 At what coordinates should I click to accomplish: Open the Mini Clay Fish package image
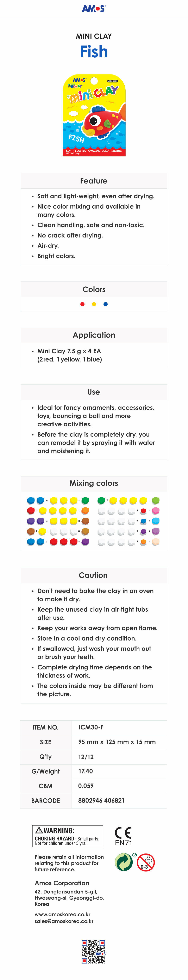click(94, 115)
